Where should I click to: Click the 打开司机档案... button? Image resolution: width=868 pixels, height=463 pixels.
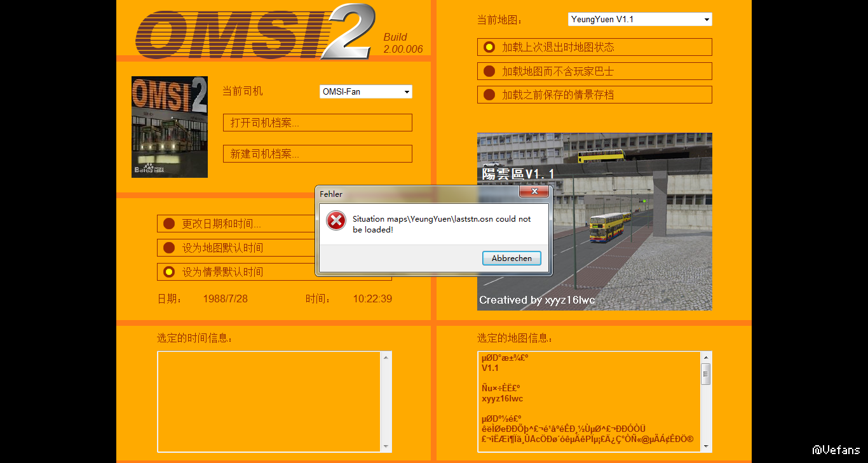pyautogui.click(x=318, y=123)
